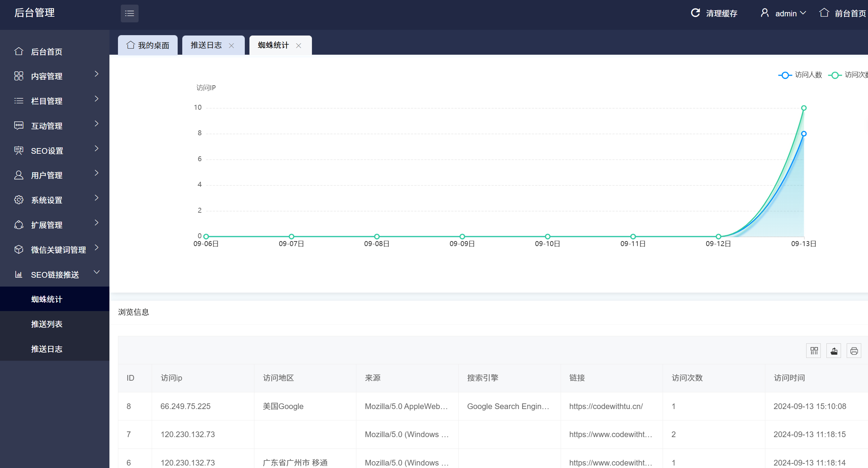Switch to the 推送日志 tab
Image resolution: width=868 pixels, height=468 pixels.
[x=213, y=45]
